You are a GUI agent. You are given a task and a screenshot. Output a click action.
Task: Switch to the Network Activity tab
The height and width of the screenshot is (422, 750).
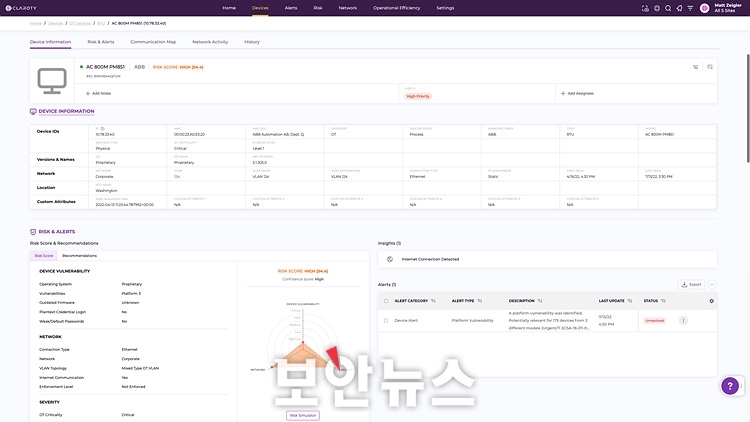click(210, 42)
